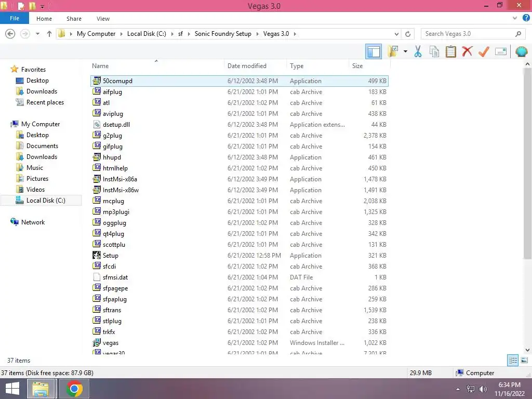Click the vertical scrollbar in the file list
Screen dimensions: 532x399
coord(527,164)
